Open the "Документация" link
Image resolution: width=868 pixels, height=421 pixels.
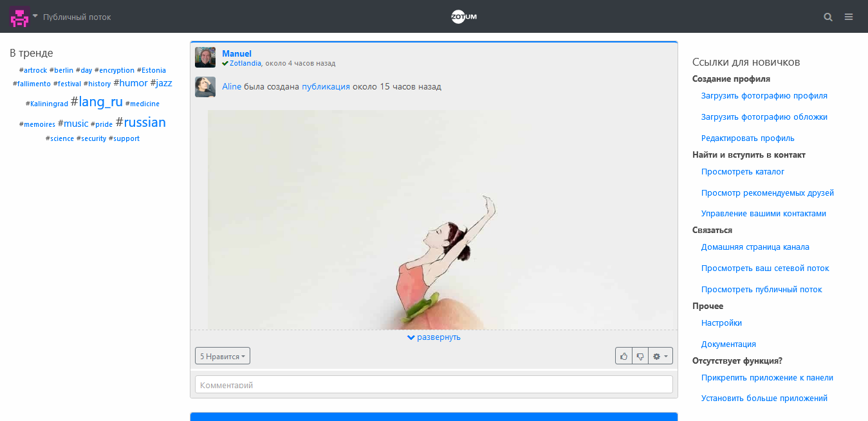(728, 344)
